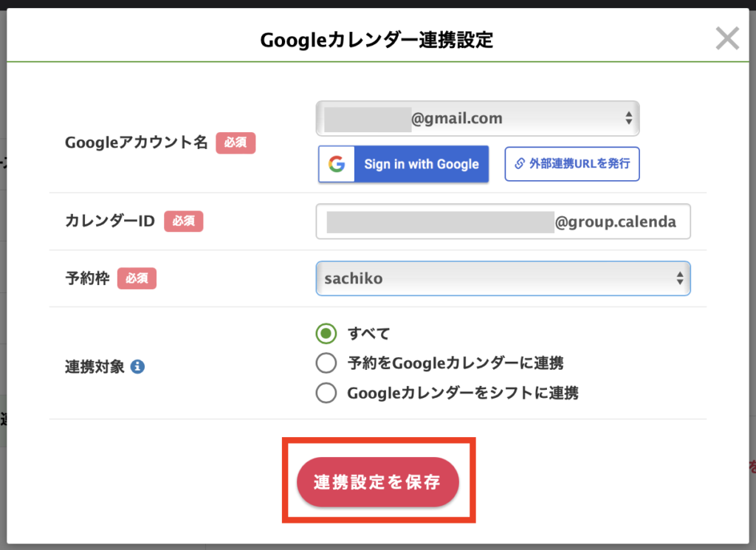Click the link icon in 外部連携URLを発行
Image resolution: width=756 pixels, height=550 pixels.
[519, 164]
